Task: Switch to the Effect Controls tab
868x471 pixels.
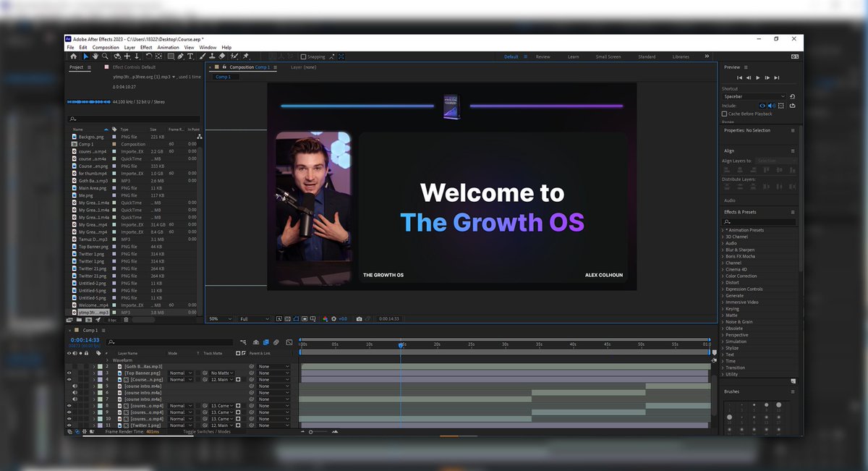Action: (x=133, y=67)
